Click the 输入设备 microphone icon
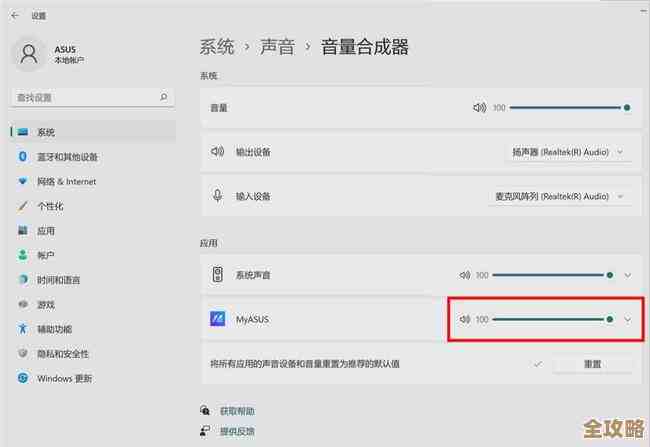Screen dimensions: 650x447 (218, 195)
